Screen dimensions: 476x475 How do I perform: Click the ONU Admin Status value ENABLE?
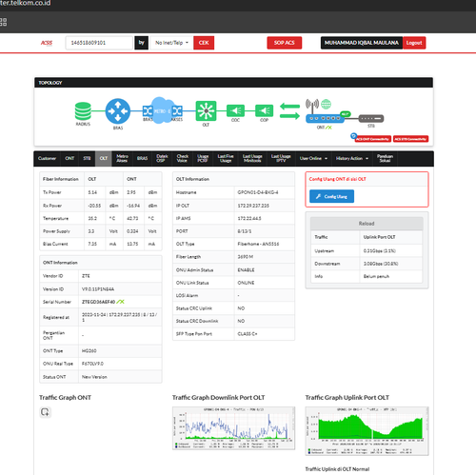coord(246,270)
